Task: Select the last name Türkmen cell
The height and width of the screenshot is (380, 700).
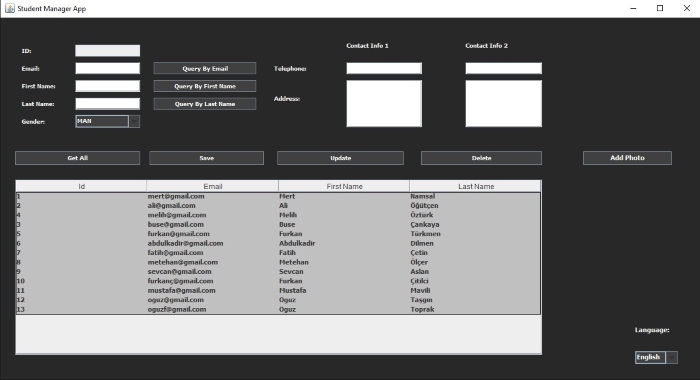Action: [475, 234]
